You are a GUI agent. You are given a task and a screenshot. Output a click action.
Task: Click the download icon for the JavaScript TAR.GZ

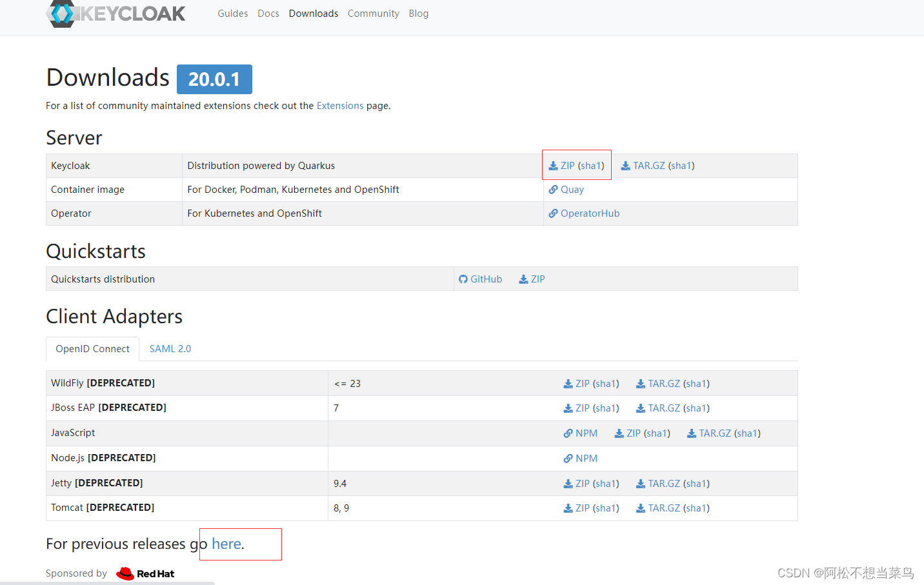click(x=692, y=433)
